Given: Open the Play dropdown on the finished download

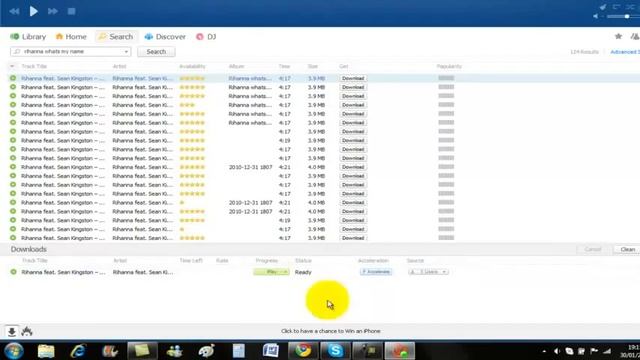Looking at the screenshot, I should click(285, 272).
